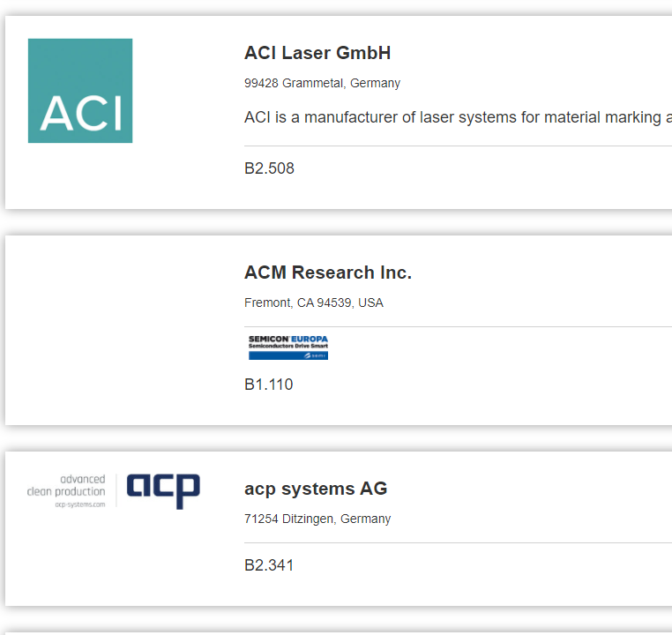Select booth number B1.110
Viewport: 672px width, 635px height.
click(x=269, y=385)
